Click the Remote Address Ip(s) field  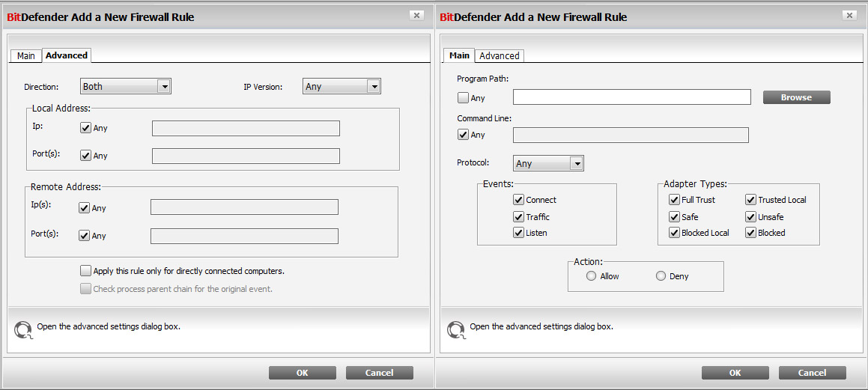244,207
